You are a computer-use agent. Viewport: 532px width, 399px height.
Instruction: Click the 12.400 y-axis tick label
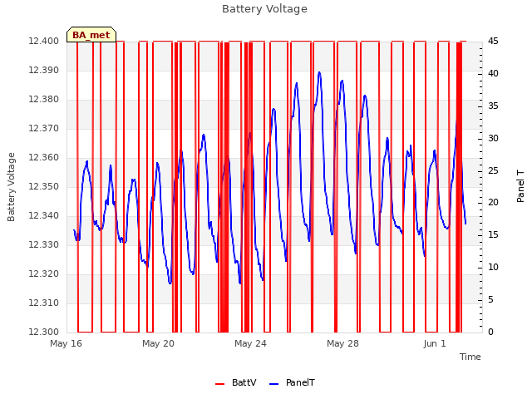44,41
